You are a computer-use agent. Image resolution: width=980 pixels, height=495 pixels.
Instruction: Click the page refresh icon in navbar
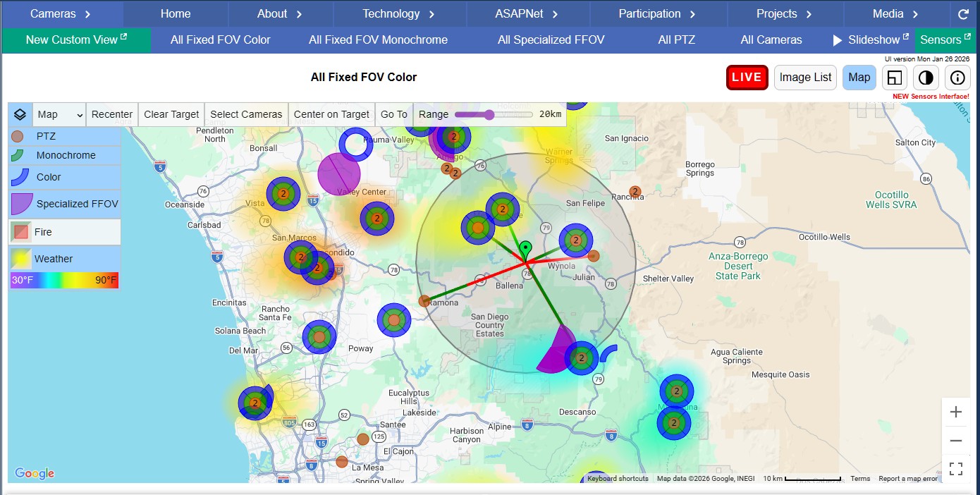(x=963, y=14)
